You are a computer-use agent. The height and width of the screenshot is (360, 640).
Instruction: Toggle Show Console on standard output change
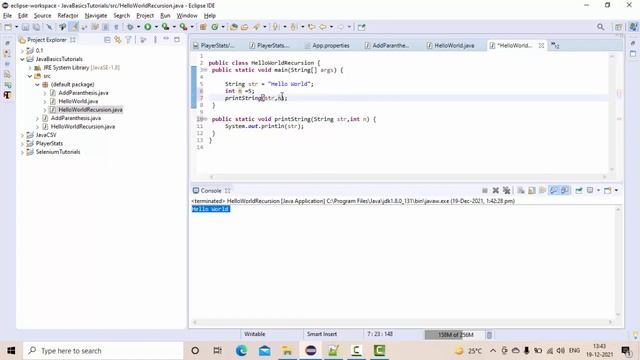coord(554,191)
